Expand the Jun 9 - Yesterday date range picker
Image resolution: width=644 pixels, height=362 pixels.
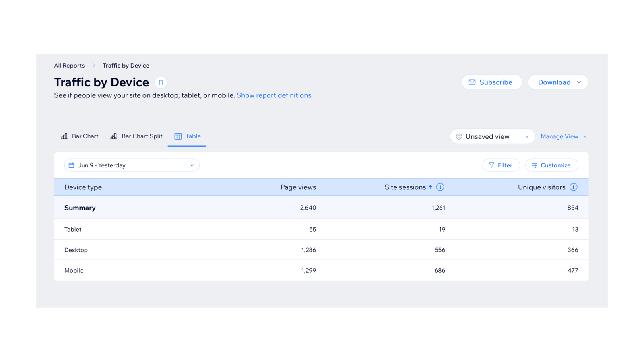pyautogui.click(x=132, y=165)
